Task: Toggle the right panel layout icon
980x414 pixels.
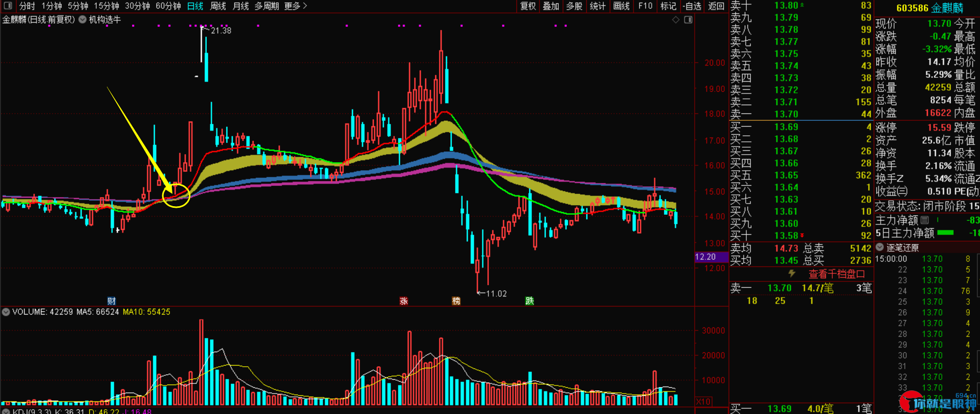Action: coord(688,20)
